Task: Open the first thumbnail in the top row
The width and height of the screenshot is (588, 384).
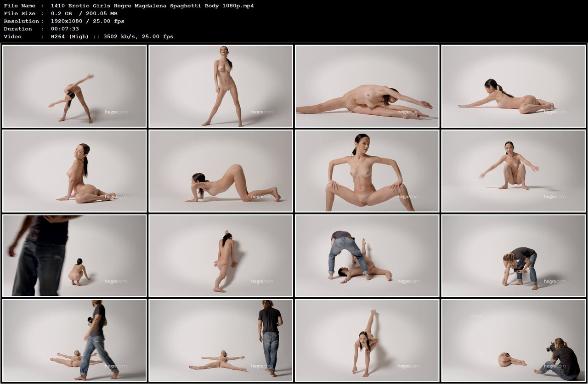Action: coord(73,85)
